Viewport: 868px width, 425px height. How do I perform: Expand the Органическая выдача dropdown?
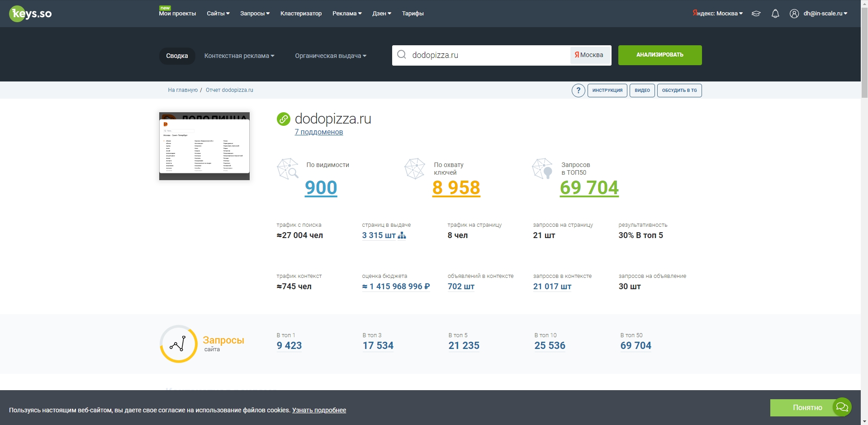tap(331, 56)
